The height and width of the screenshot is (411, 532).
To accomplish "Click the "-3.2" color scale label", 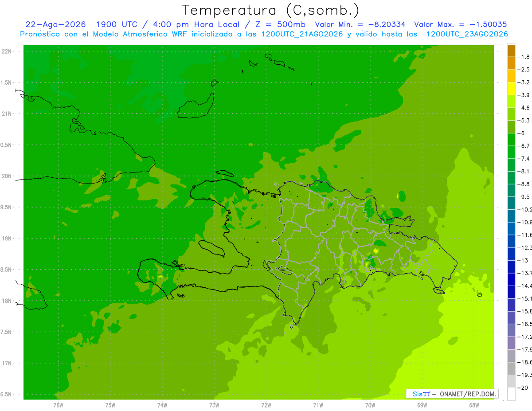I will point(524,82).
